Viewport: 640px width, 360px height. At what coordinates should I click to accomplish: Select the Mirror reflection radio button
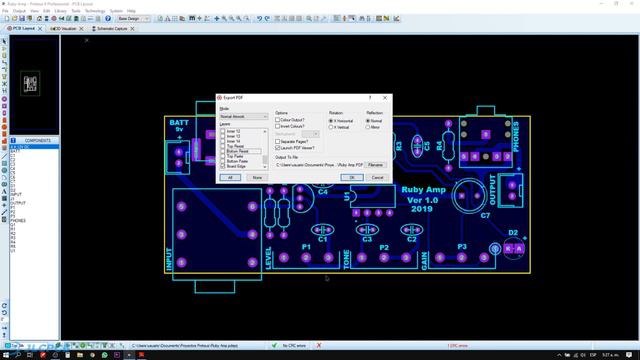click(x=368, y=127)
